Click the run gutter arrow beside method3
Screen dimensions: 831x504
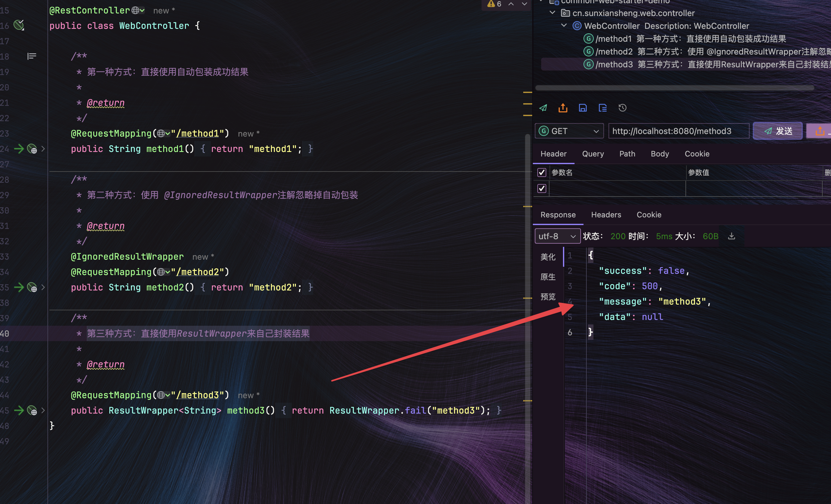click(x=19, y=410)
